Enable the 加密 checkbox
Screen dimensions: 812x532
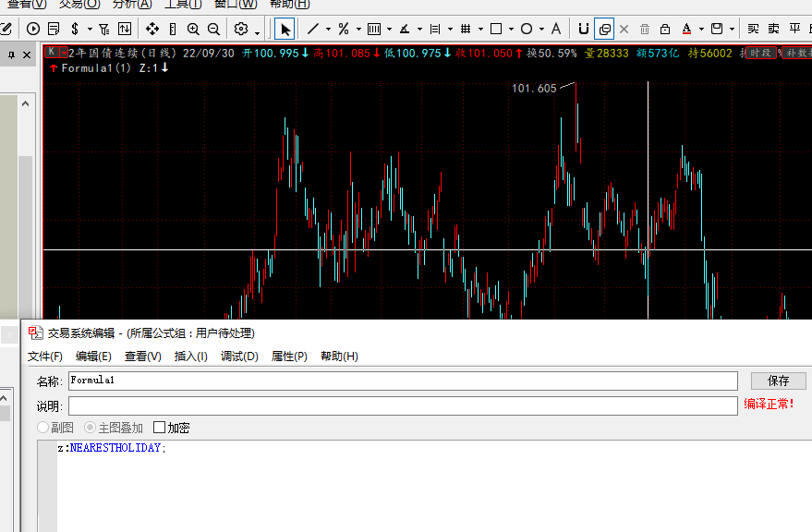[160, 428]
